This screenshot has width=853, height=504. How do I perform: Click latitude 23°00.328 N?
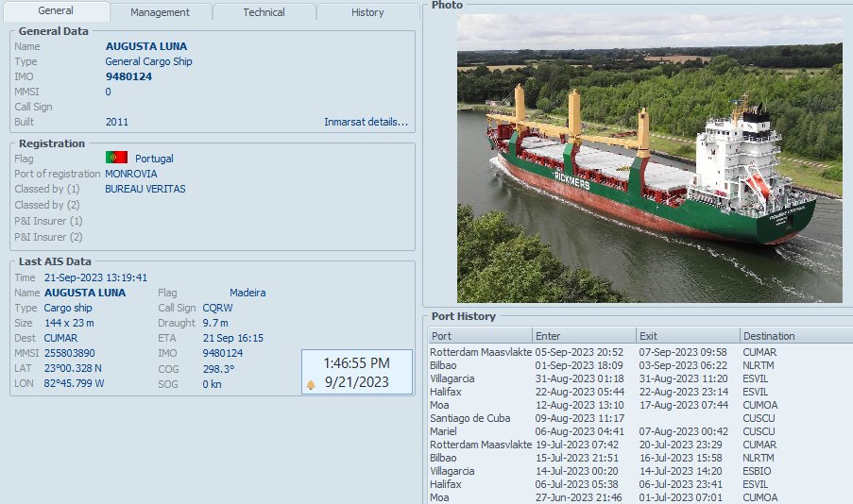[x=73, y=368]
